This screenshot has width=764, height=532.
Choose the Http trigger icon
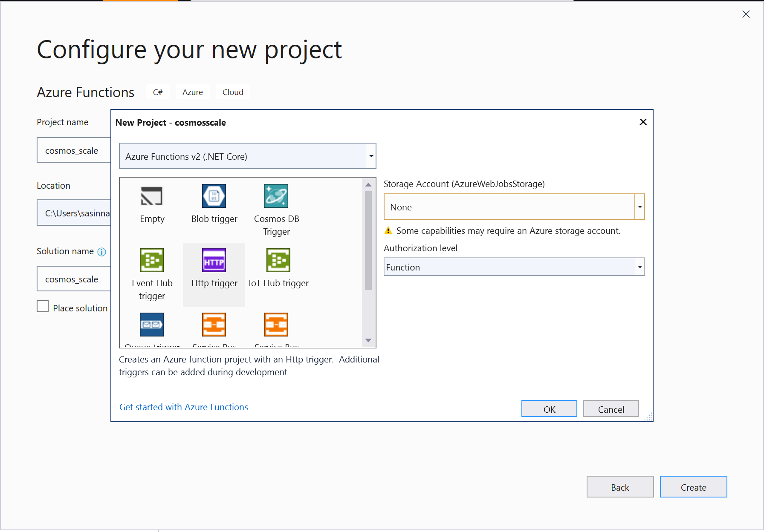pyautogui.click(x=214, y=260)
